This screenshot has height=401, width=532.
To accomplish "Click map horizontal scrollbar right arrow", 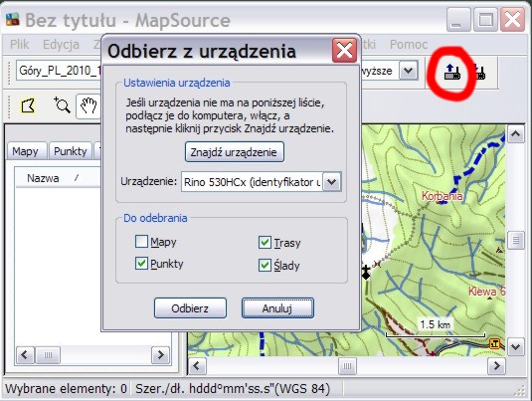I will pyautogui.click(x=496, y=366).
